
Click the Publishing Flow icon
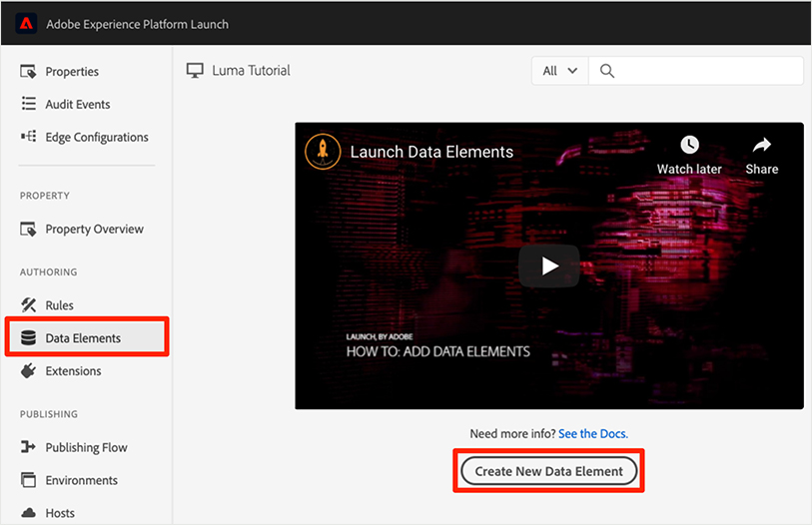[28, 446]
